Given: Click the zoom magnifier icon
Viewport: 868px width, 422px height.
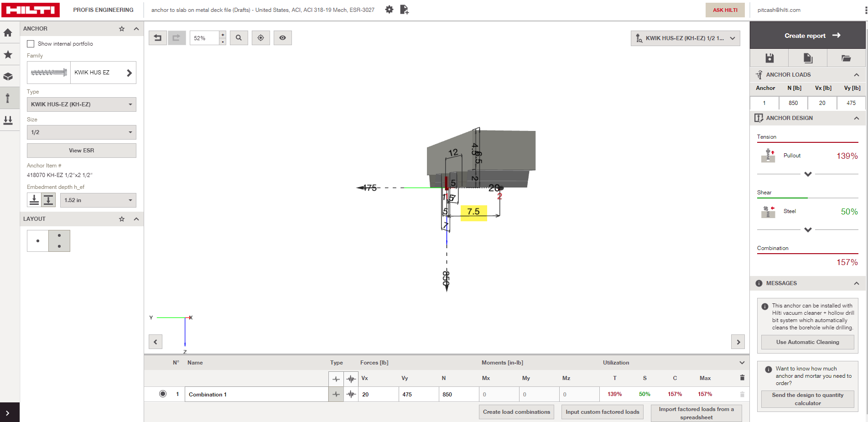Looking at the screenshot, I should pos(239,38).
